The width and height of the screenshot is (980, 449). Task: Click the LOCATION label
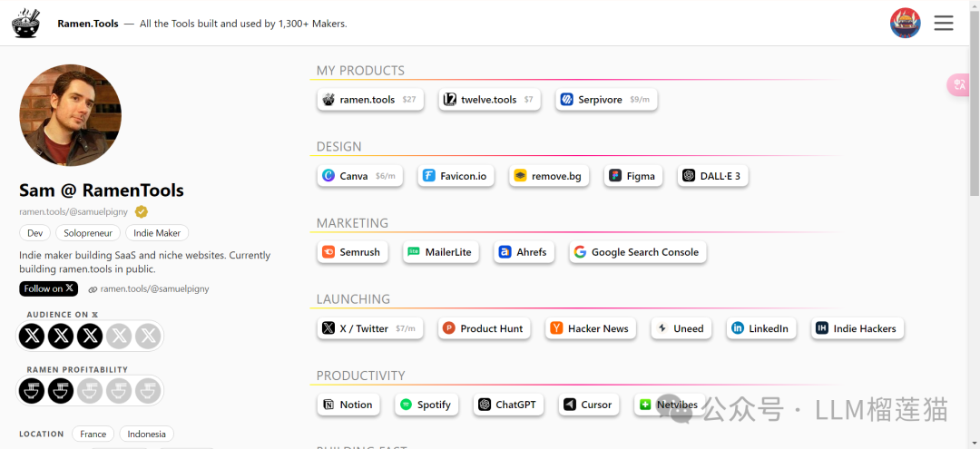pyautogui.click(x=41, y=434)
